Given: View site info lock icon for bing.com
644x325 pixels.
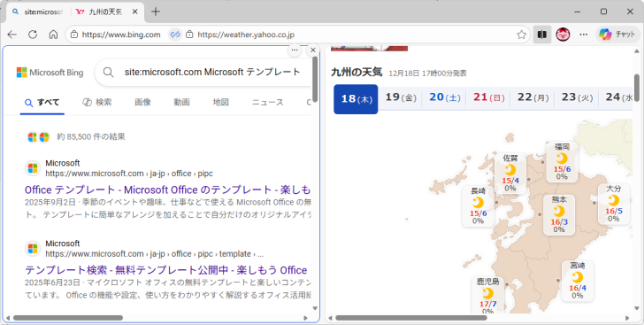Looking at the screenshot, I should (x=74, y=35).
